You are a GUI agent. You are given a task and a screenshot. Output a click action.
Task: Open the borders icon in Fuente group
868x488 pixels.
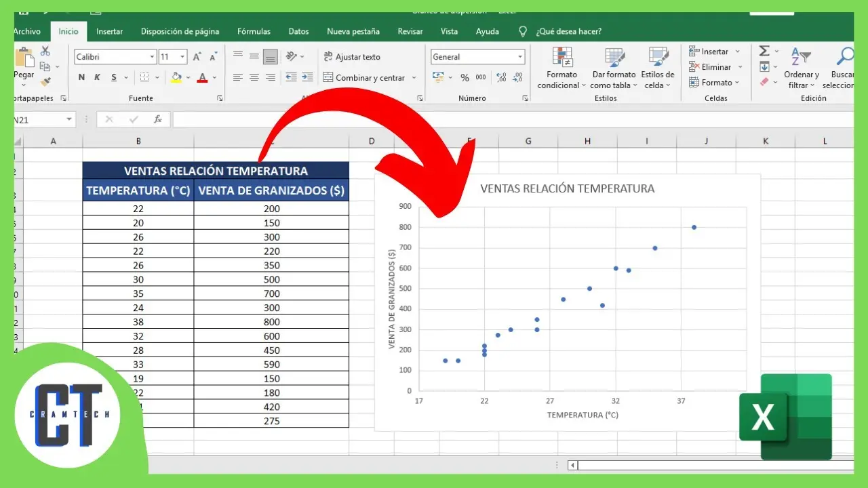click(144, 77)
